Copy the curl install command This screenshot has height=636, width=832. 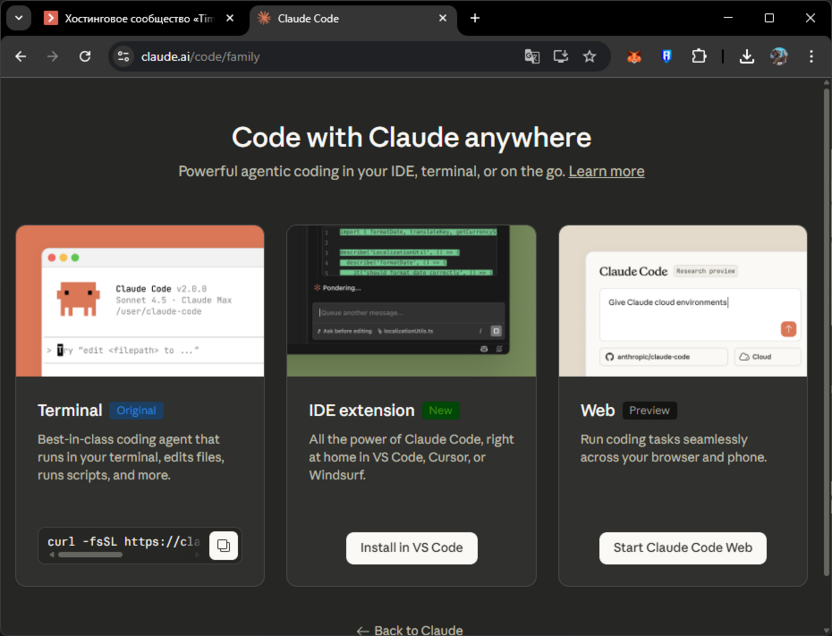coord(223,545)
